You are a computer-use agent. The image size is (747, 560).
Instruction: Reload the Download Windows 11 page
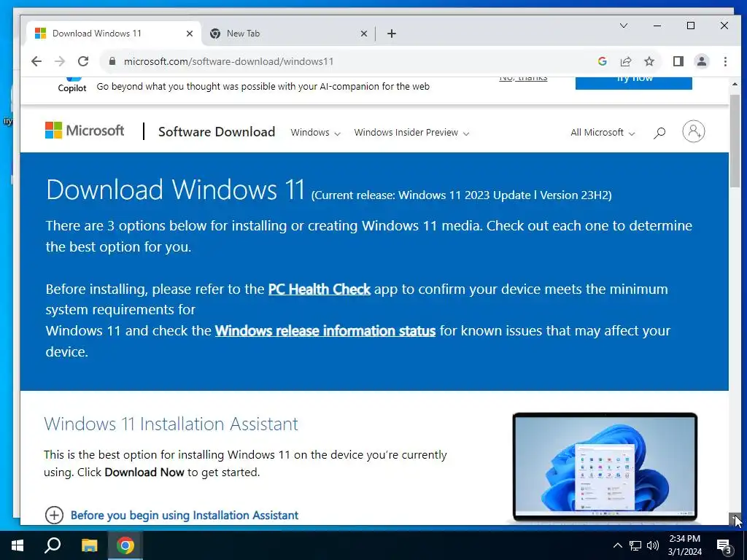pos(83,61)
